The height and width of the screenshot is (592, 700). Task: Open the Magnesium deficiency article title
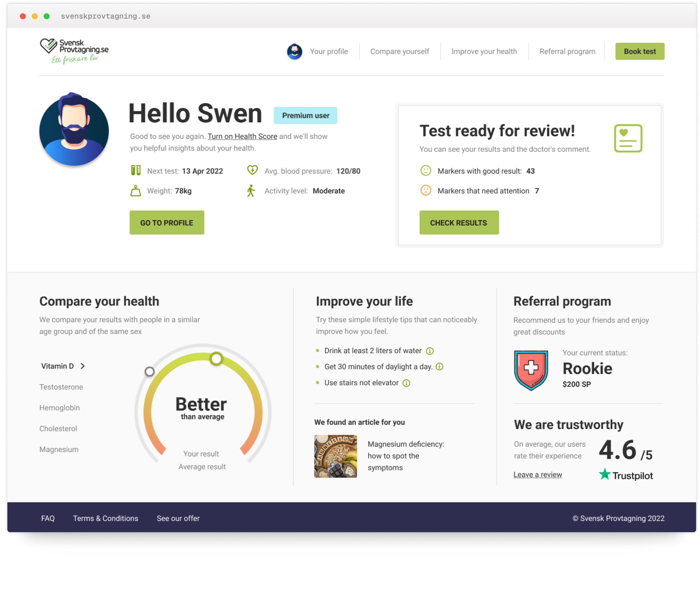click(406, 456)
